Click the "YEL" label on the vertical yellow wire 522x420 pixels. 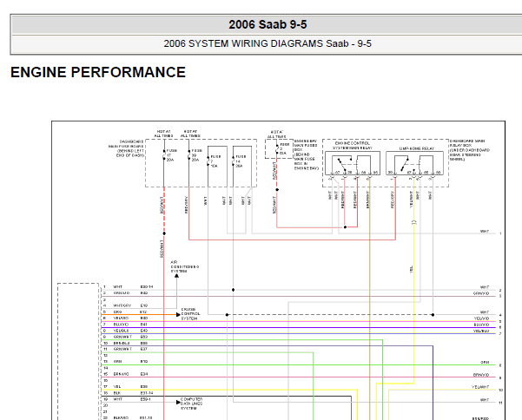coord(411,269)
